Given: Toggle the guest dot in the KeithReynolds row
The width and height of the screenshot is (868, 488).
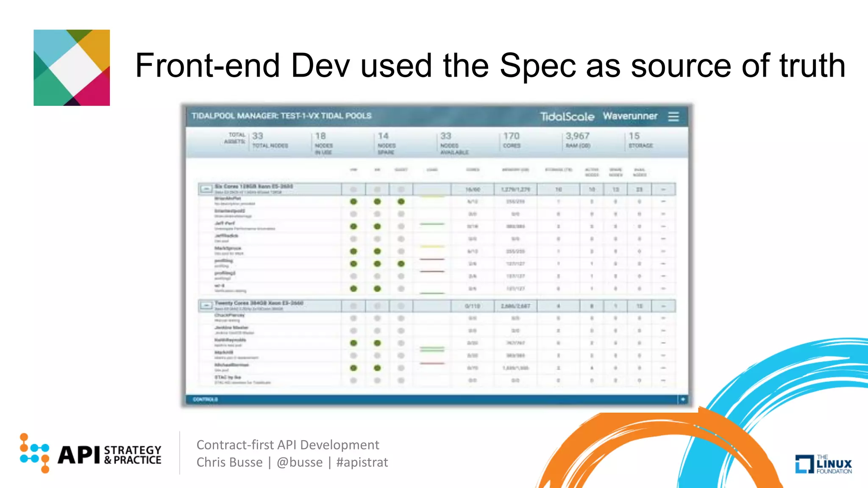Looking at the screenshot, I should pos(401,343).
